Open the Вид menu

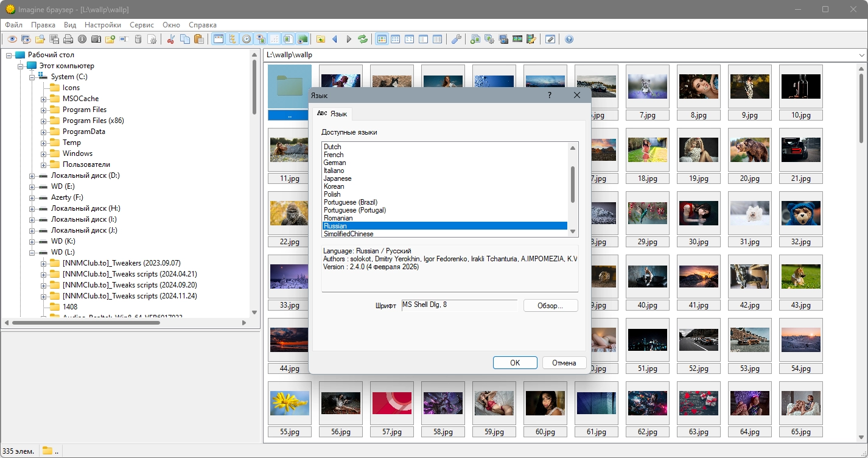pyautogui.click(x=70, y=25)
